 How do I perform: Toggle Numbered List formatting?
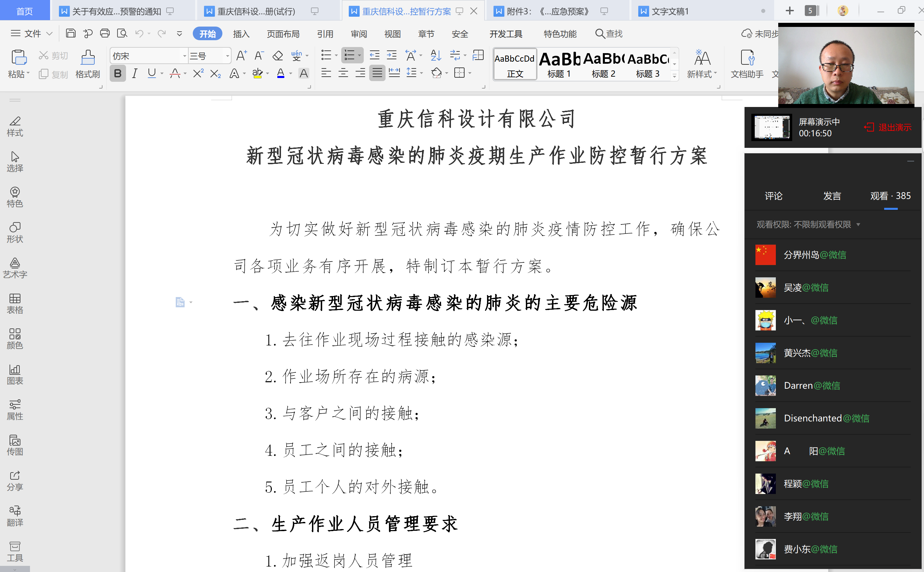(x=349, y=55)
